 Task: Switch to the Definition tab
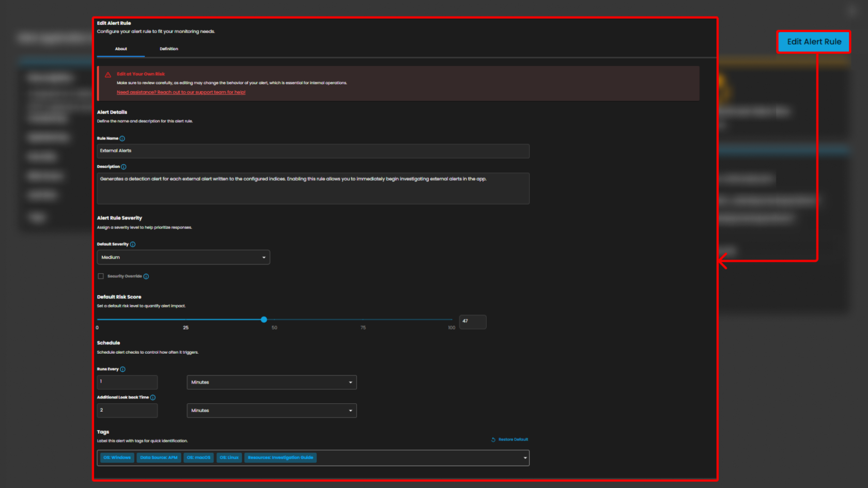point(168,49)
